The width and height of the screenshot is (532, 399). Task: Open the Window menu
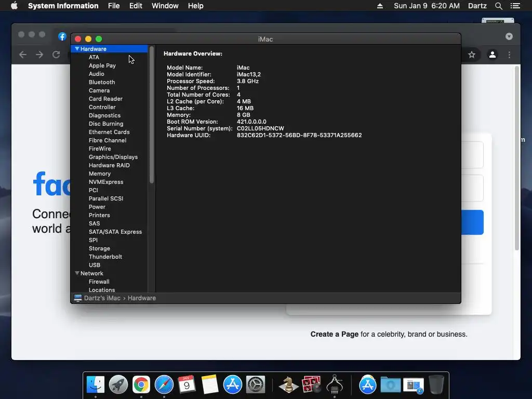click(165, 6)
